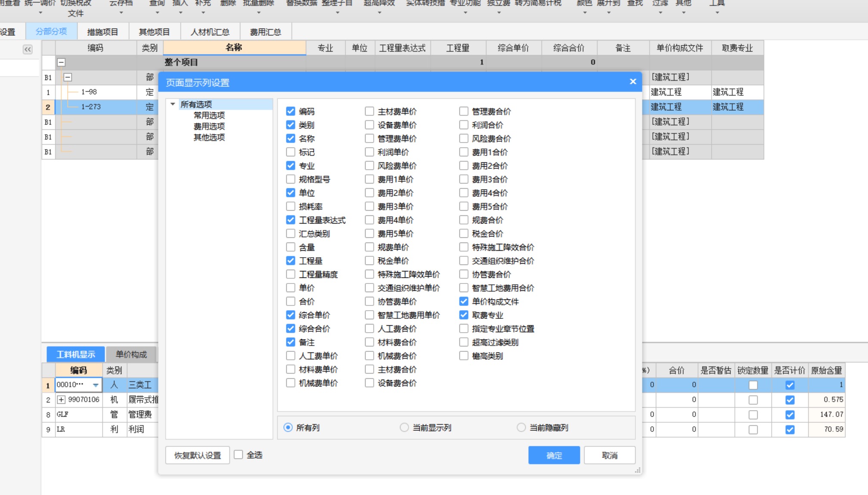Check the 智慧工地费用单价 checkbox

tap(369, 315)
